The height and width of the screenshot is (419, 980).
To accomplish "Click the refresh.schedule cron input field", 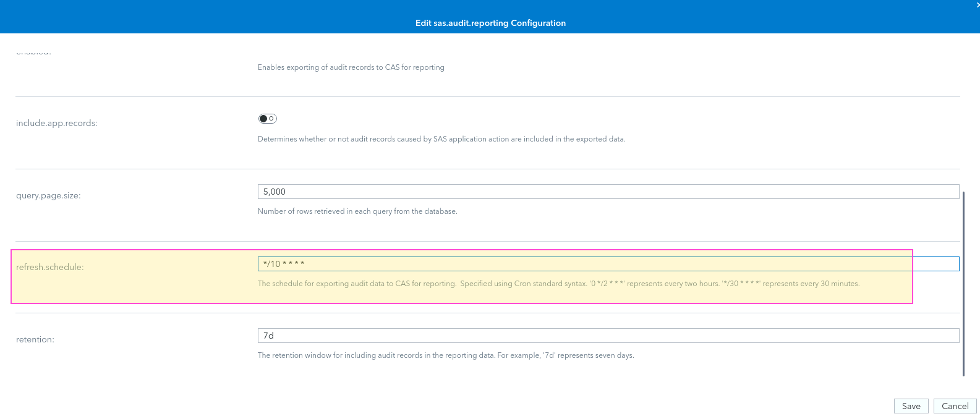I will (x=608, y=264).
